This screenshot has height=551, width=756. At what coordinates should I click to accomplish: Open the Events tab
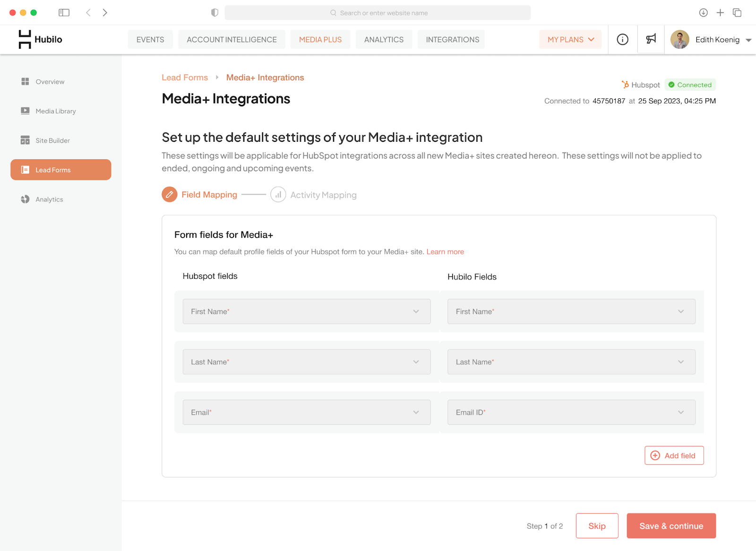(150, 40)
